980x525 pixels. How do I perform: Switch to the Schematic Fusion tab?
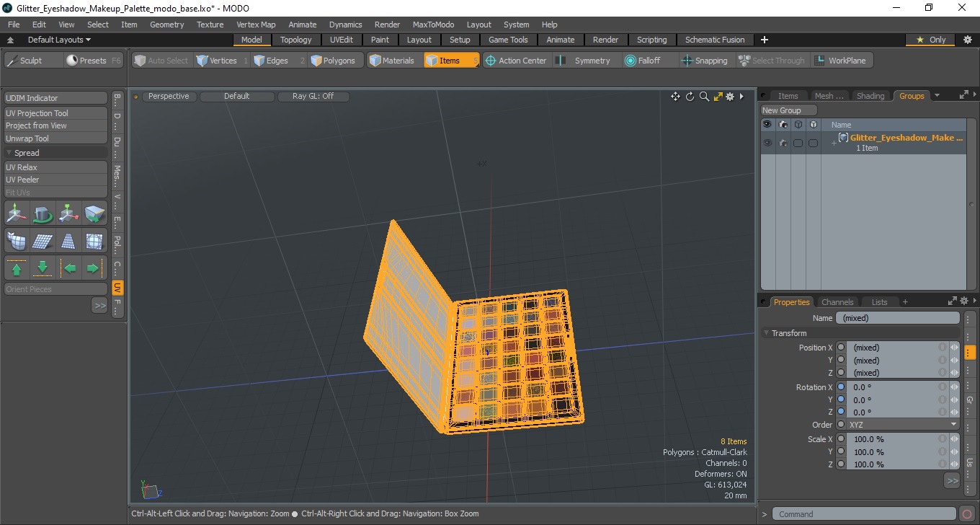click(715, 40)
